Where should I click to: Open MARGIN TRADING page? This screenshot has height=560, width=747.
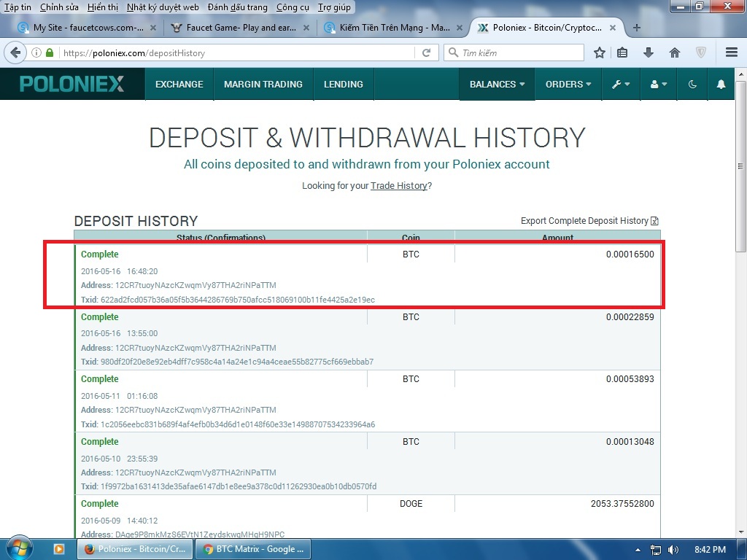263,85
